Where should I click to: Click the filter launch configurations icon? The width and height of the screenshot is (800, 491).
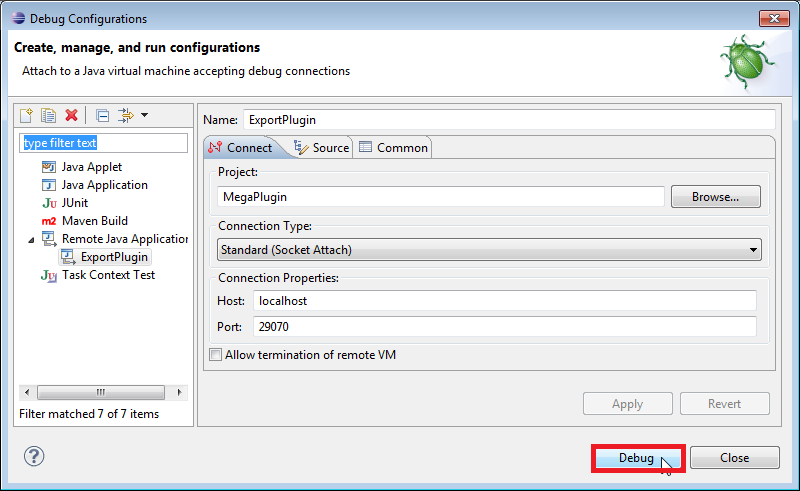125,116
